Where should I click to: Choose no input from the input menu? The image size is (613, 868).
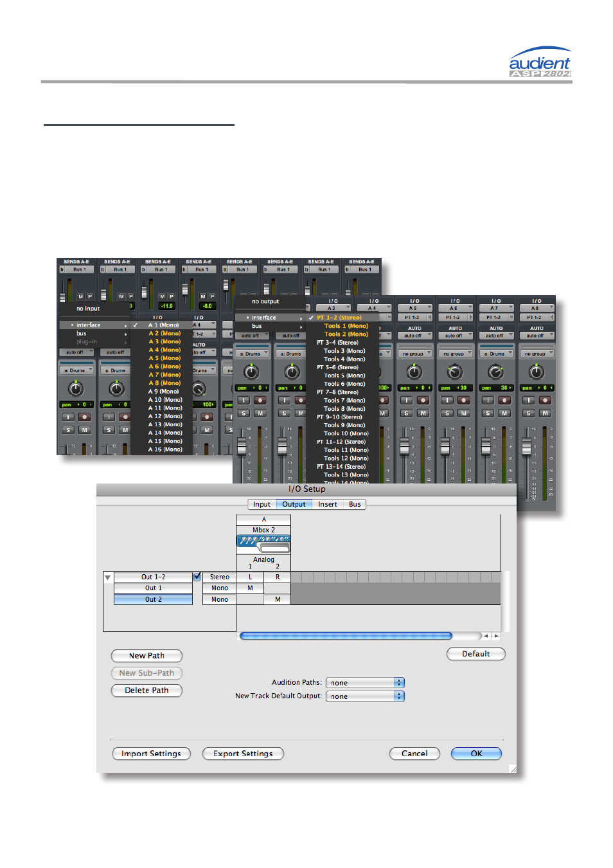pos(88,309)
